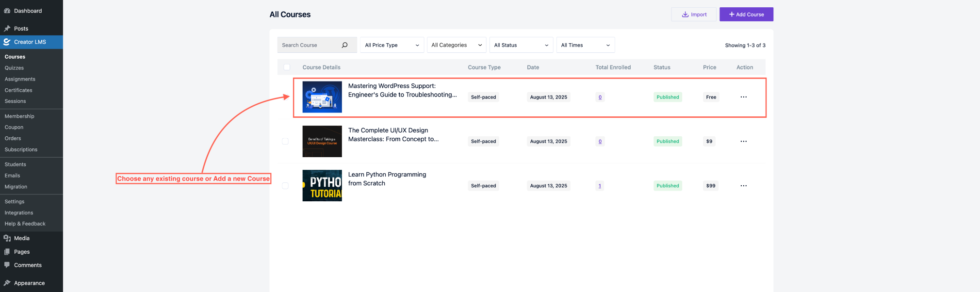Select the Learn Python Programming row checkbox
The width and height of the screenshot is (980, 292).
(285, 186)
